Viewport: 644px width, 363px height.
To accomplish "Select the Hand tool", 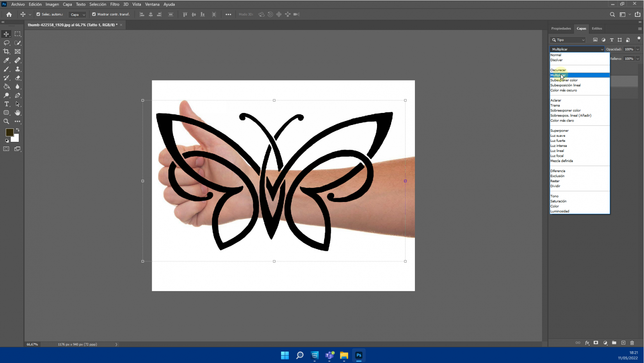I will (x=18, y=113).
